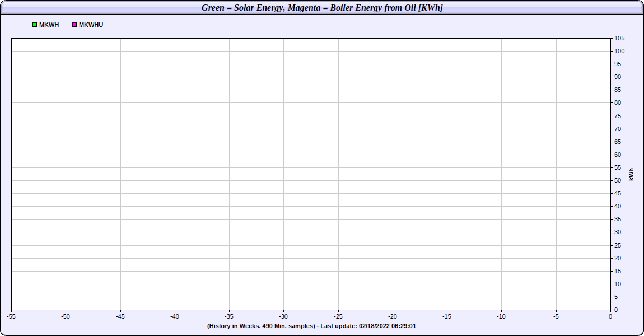Image resolution: width=644 pixels, height=336 pixels.
Task: Click the x-axis label -5
Action: point(556,316)
